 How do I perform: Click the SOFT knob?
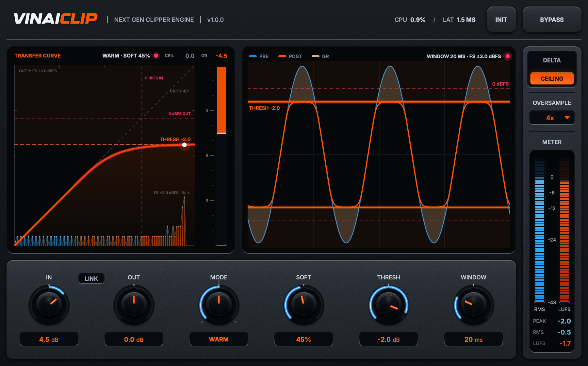click(304, 305)
